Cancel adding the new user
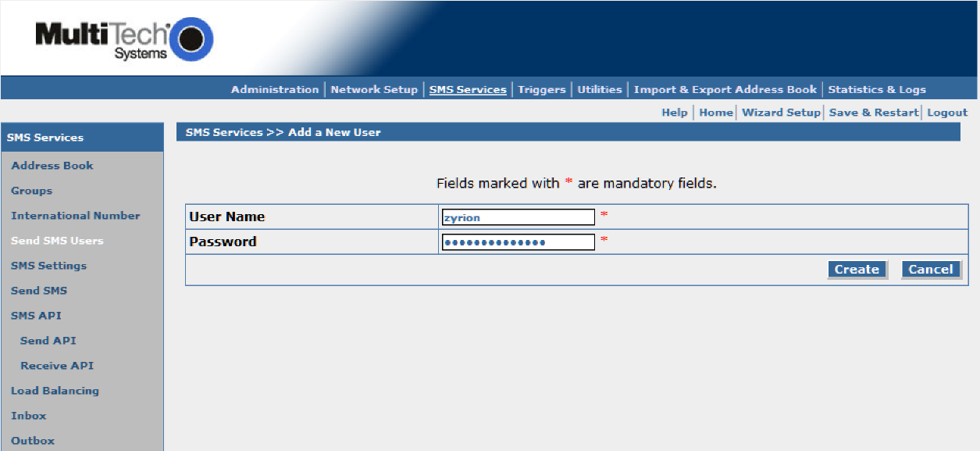 [x=930, y=270]
